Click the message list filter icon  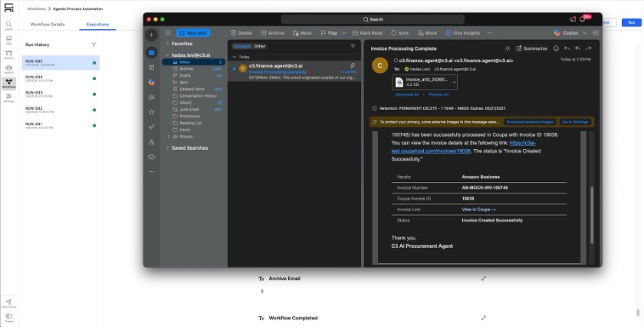point(353,46)
